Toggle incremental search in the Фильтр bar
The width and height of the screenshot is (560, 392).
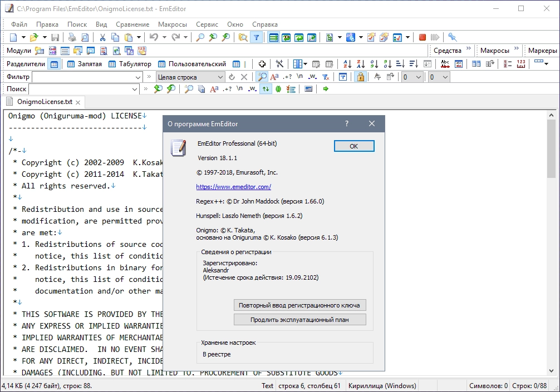click(x=262, y=77)
